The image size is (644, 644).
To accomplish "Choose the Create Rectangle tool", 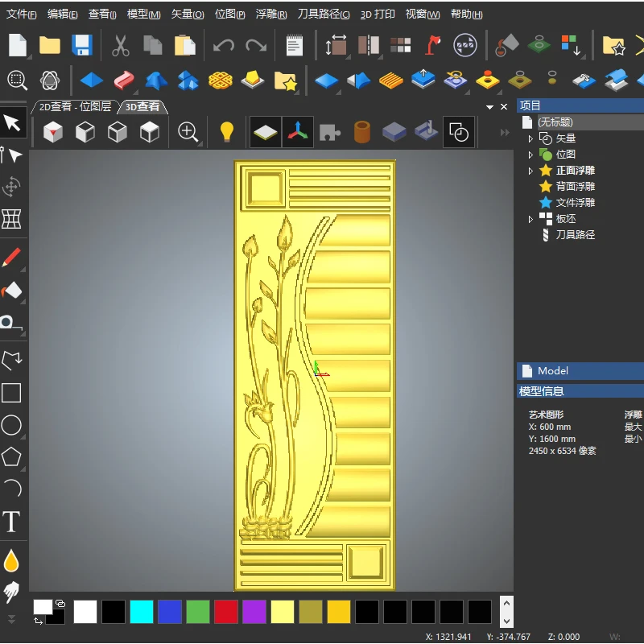I will point(11,393).
